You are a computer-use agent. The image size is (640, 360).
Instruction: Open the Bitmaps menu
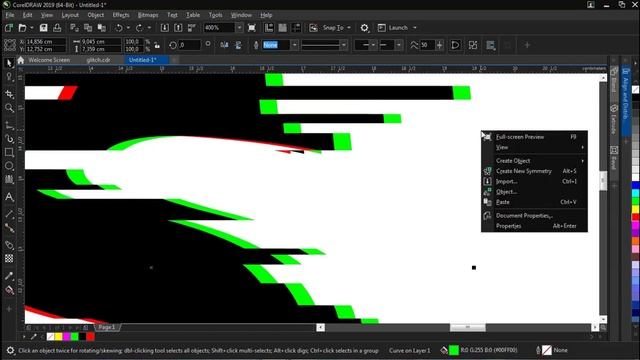pos(148,15)
